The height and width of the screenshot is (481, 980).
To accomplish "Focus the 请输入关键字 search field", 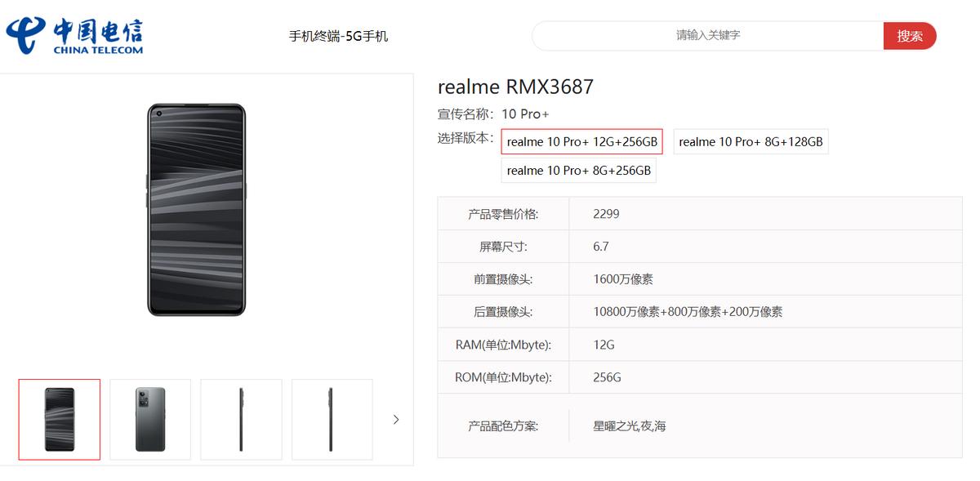I will pyautogui.click(x=708, y=35).
